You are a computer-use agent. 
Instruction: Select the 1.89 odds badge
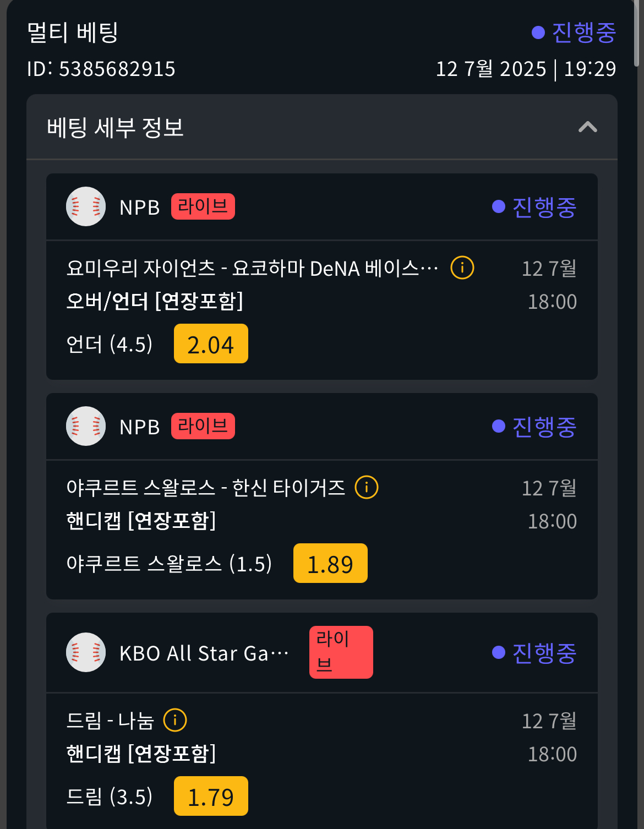(330, 563)
